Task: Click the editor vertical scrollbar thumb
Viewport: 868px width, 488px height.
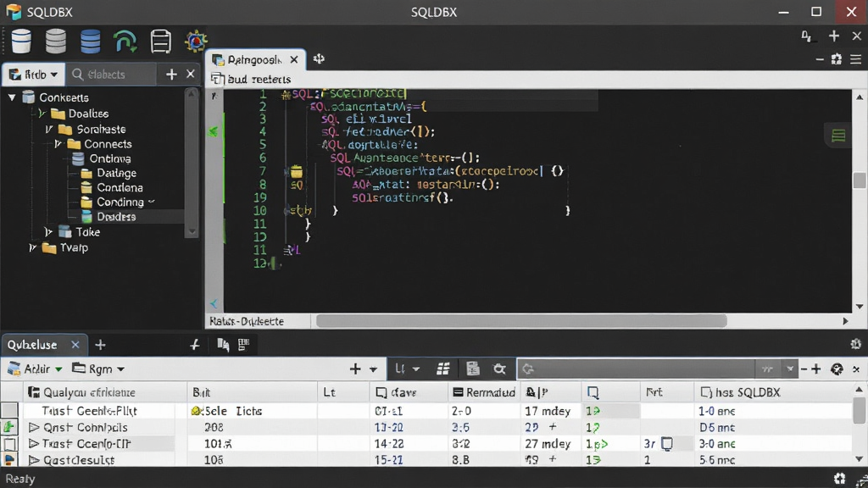Action: pyautogui.click(x=860, y=180)
